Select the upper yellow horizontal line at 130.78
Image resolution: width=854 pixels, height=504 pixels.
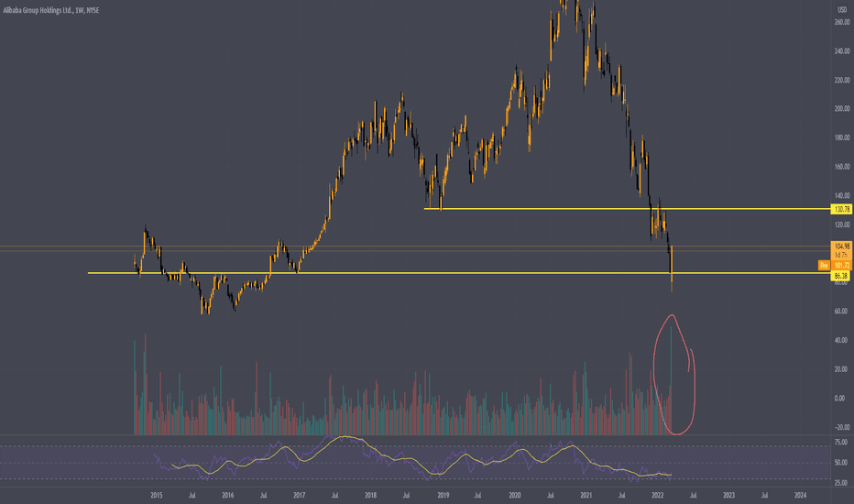(x=628, y=209)
